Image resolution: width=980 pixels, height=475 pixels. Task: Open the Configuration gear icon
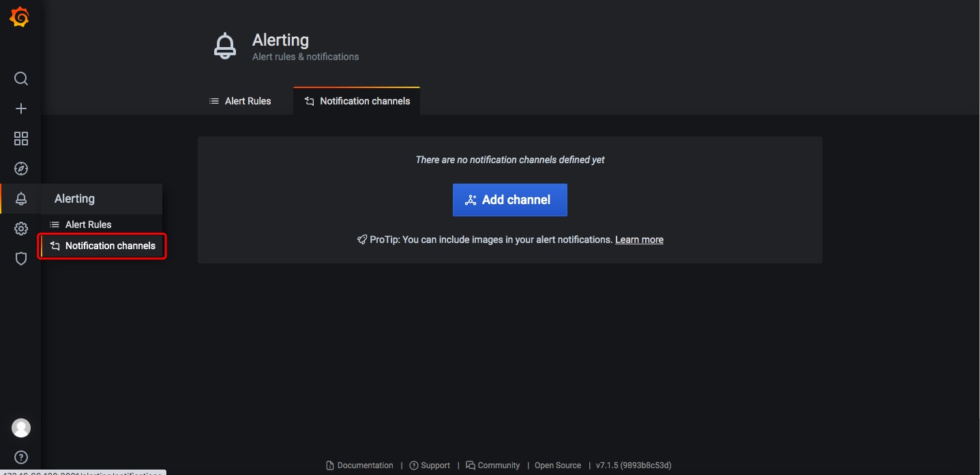[x=21, y=229]
